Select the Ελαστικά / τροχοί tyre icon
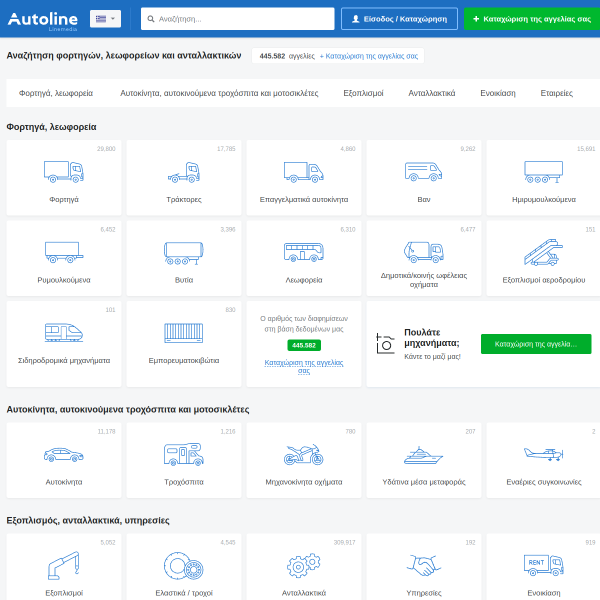Screen dimensions: 600x600 (184, 566)
